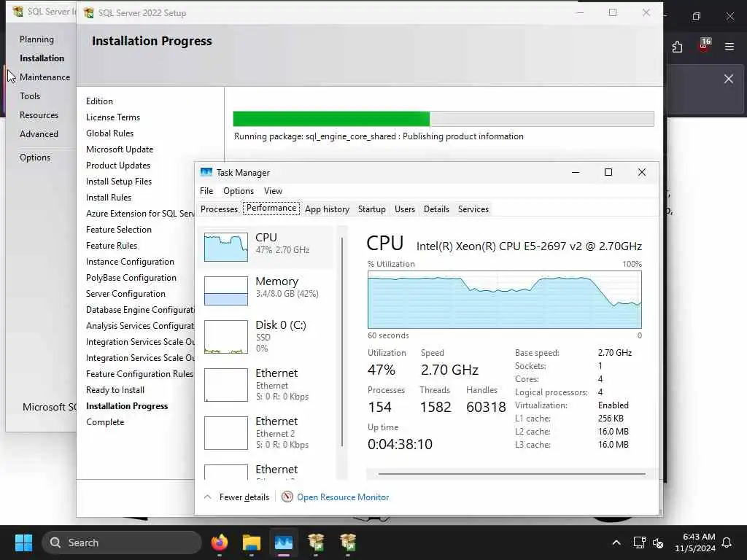This screenshot has height=560, width=747.
Task: Open Resource Monitor link
Action: 343,497
